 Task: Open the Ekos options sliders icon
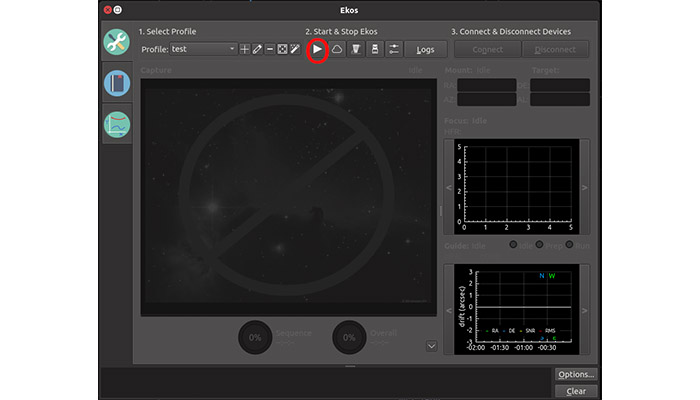[394, 49]
